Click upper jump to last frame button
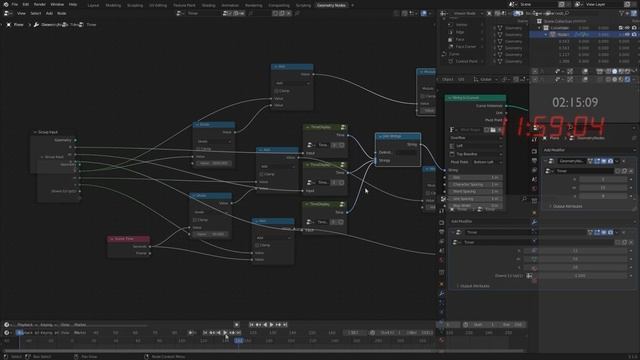 point(285,324)
